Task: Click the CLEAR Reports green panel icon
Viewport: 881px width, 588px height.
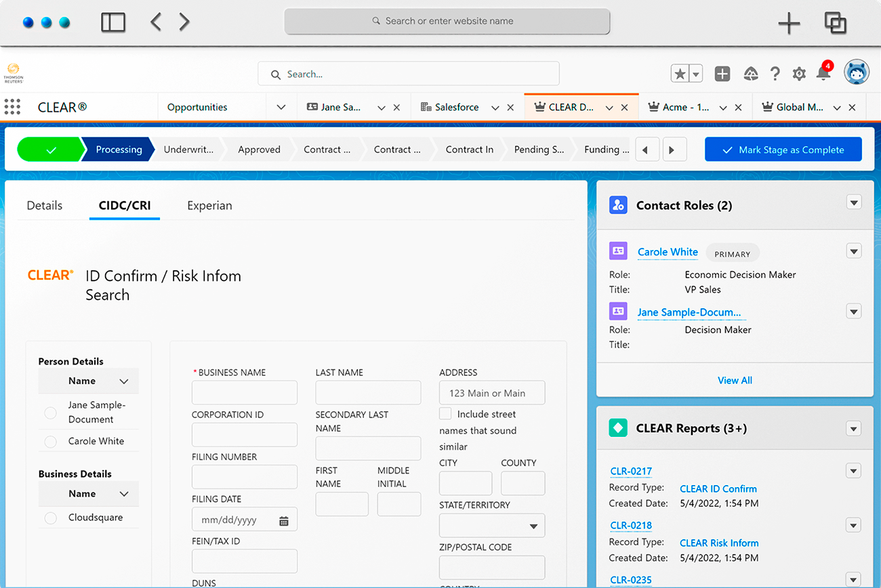Action: [618, 428]
